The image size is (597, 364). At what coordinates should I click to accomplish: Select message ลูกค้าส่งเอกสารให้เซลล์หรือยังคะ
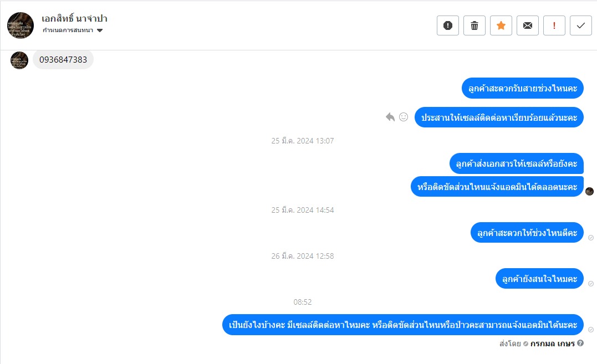[x=517, y=163]
